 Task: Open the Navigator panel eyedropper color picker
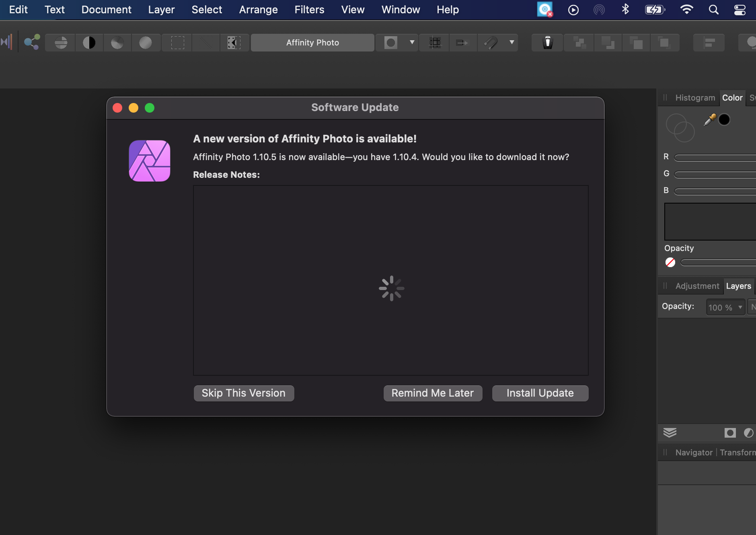[709, 119]
